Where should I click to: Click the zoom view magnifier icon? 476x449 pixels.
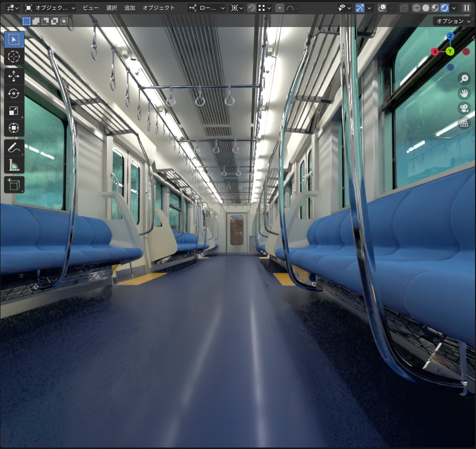464,79
